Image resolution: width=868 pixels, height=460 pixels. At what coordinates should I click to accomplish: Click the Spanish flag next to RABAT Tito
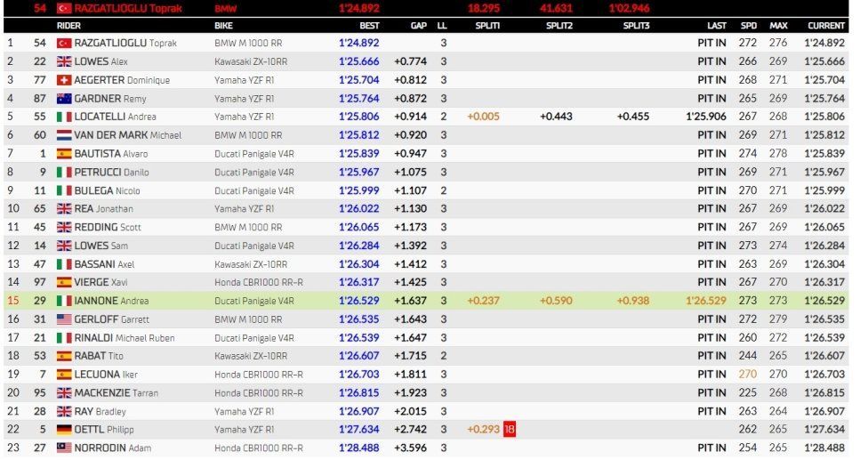[64, 356]
